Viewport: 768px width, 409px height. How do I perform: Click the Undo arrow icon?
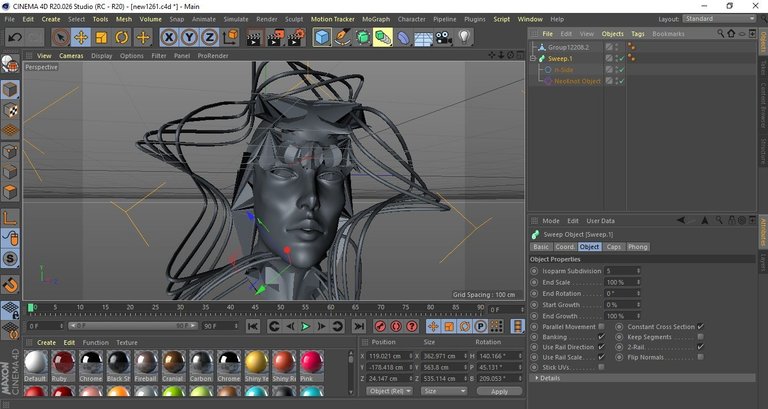(15, 37)
